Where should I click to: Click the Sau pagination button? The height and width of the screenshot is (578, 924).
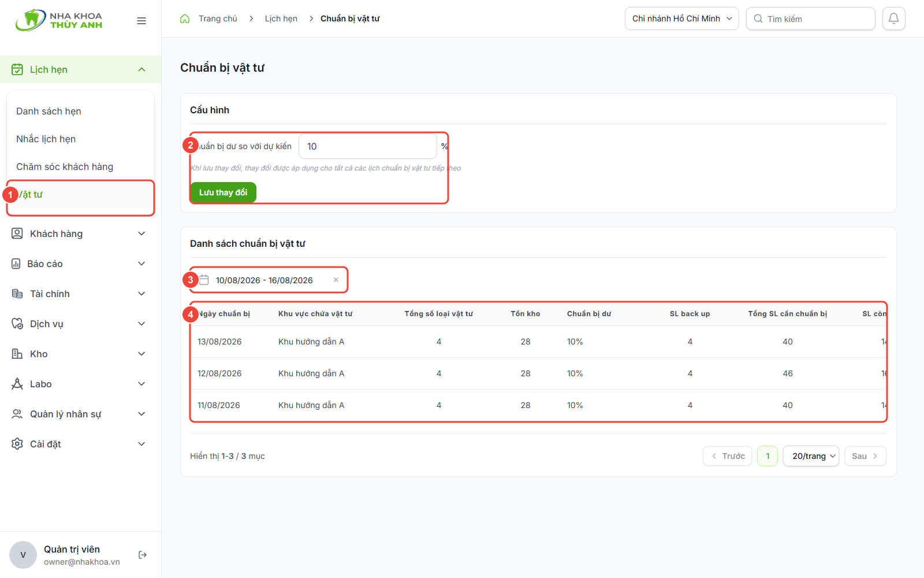coord(865,456)
